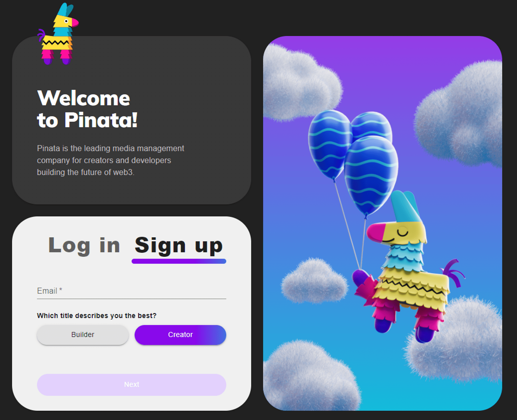Image resolution: width=517 pixels, height=420 pixels.
Task: Click the Pinata llama logo
Action: (x=58, y=34)
